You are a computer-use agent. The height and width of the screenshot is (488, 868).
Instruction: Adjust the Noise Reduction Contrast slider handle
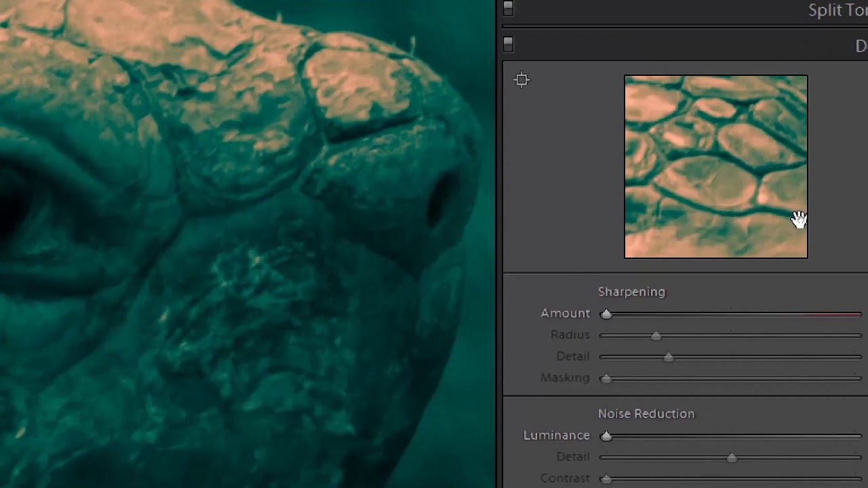click(606, 479)
